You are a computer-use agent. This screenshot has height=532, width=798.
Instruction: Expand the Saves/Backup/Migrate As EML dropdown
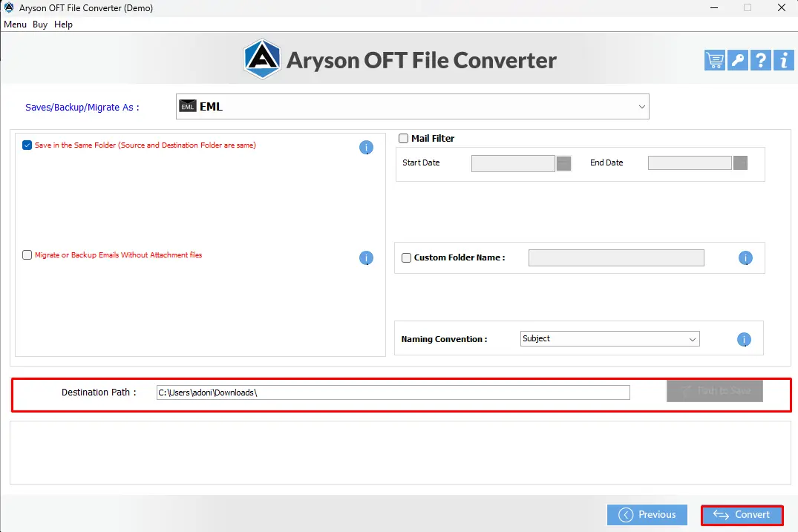(412, 106)
